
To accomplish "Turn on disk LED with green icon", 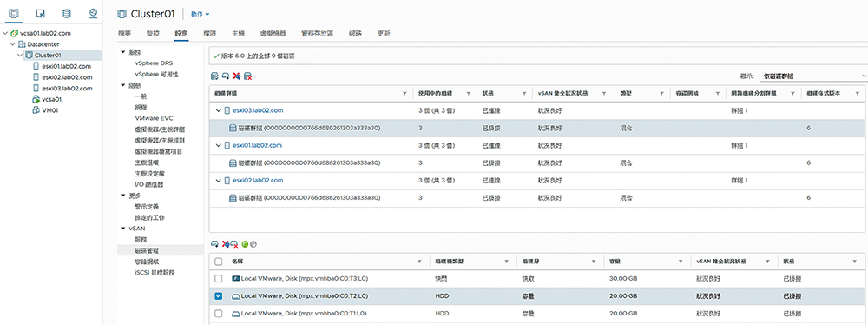I will tap(245, 244).
